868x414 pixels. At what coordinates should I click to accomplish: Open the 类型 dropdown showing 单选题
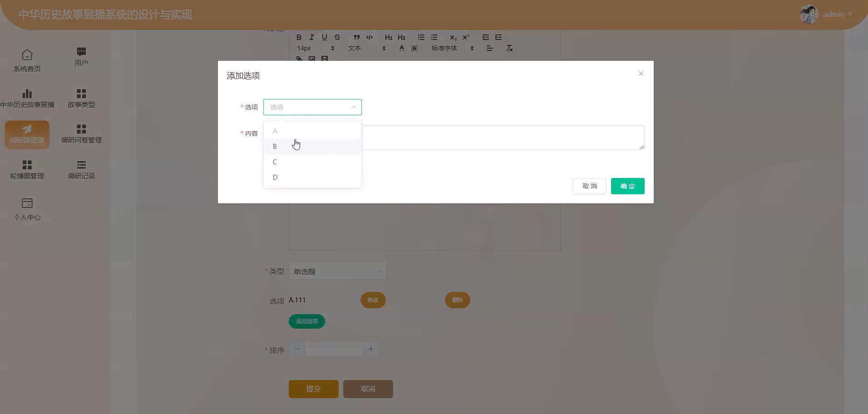tap(338, 271)
